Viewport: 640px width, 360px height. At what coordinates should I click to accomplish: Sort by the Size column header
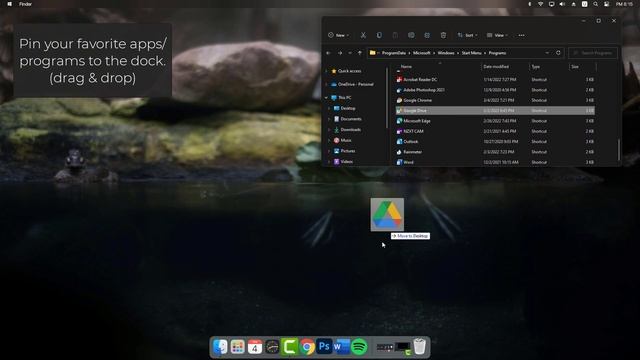(575, 67)
